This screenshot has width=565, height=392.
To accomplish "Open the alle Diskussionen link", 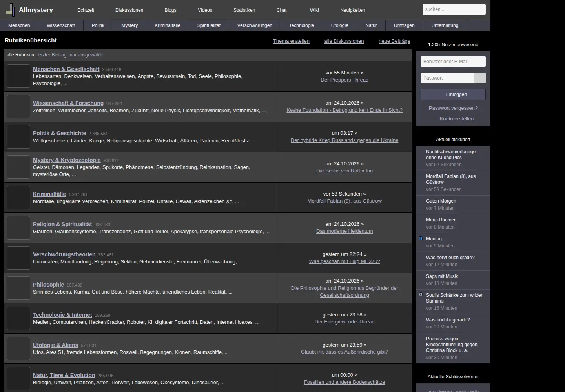I will 344,41.
